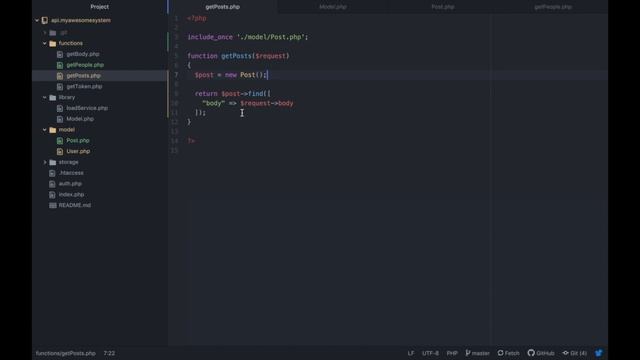Open loadService.php in the library folder
The width and height of the screenshot is (640, 360).
tap(87, 108)
